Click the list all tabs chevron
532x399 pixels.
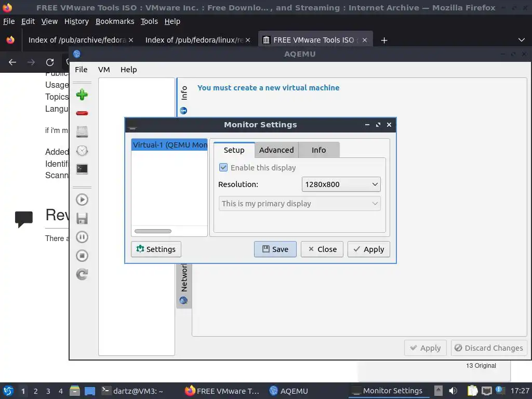pyautogui.click(x=522, y=40)
